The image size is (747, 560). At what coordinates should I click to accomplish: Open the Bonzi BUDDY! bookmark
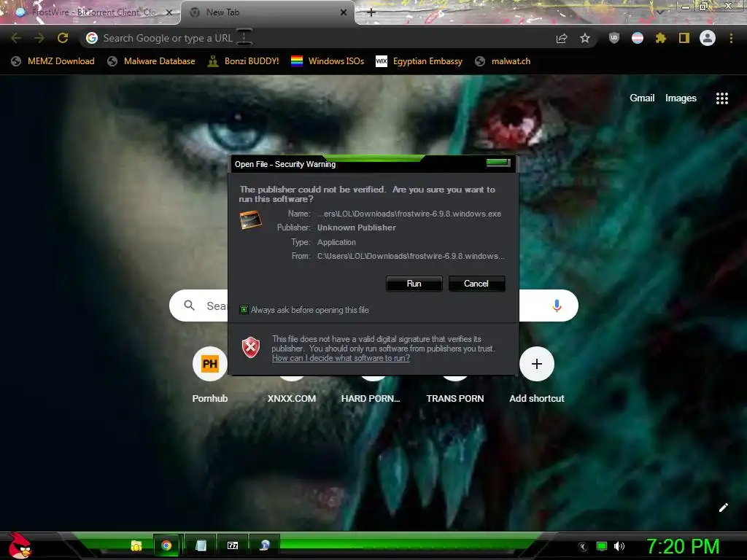click(244, 61)
